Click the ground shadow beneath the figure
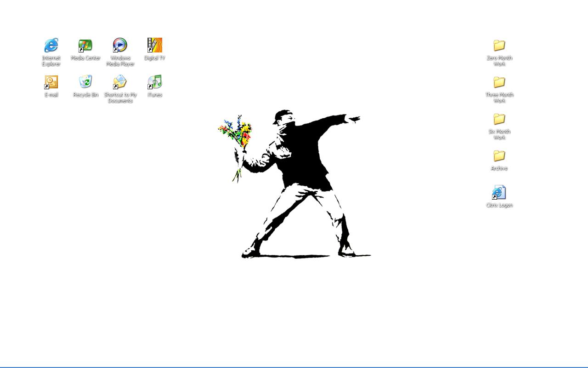The height and width of the screenshot is (368, 588). click(x=299, y=256)
